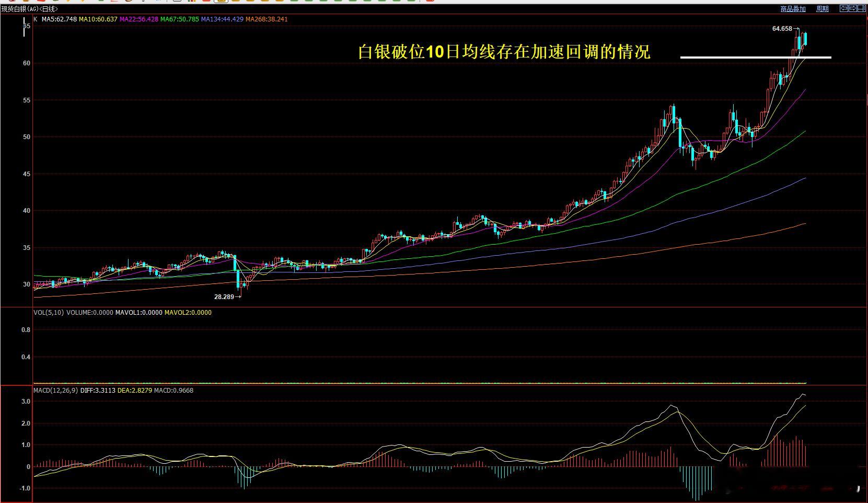Click the panel layout split icon
Screen dimensions: 868x503
point(861,8)
